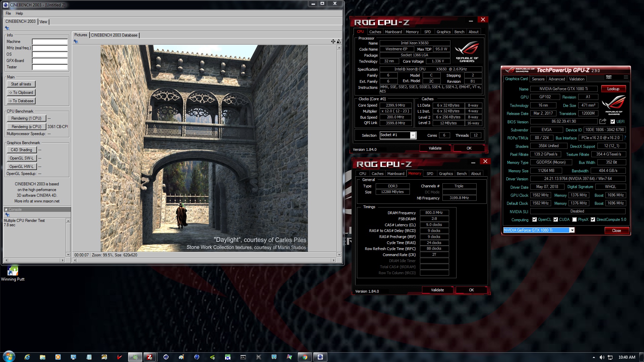644x362 pixels.
Task: Open Paint palette icon on taskbar
Action: point(181,357)
